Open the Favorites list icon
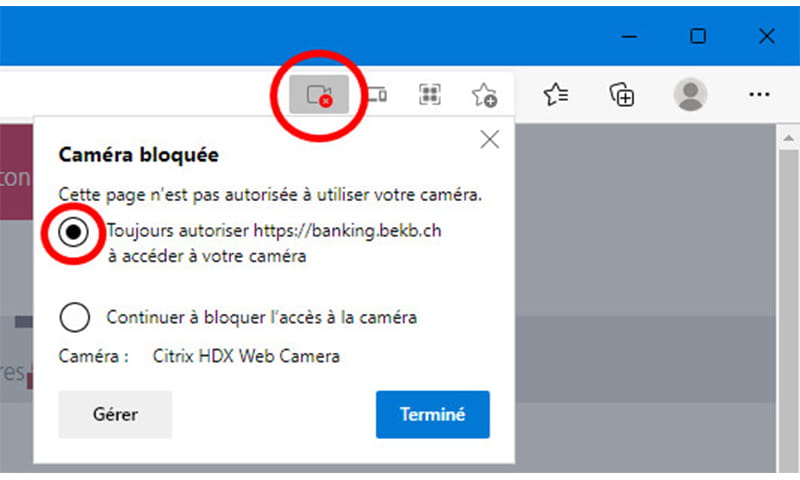Viewport: 800px width, 480px height. coord(556,94)
